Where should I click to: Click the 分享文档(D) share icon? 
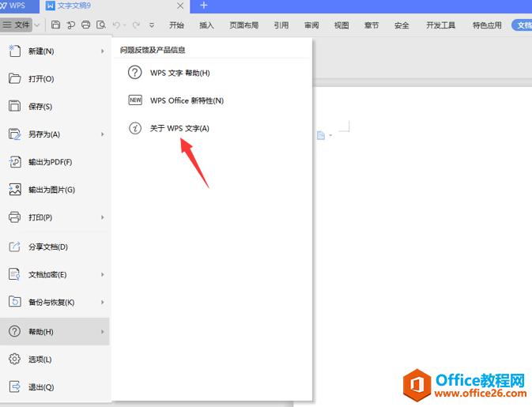[x=14, y=247]
